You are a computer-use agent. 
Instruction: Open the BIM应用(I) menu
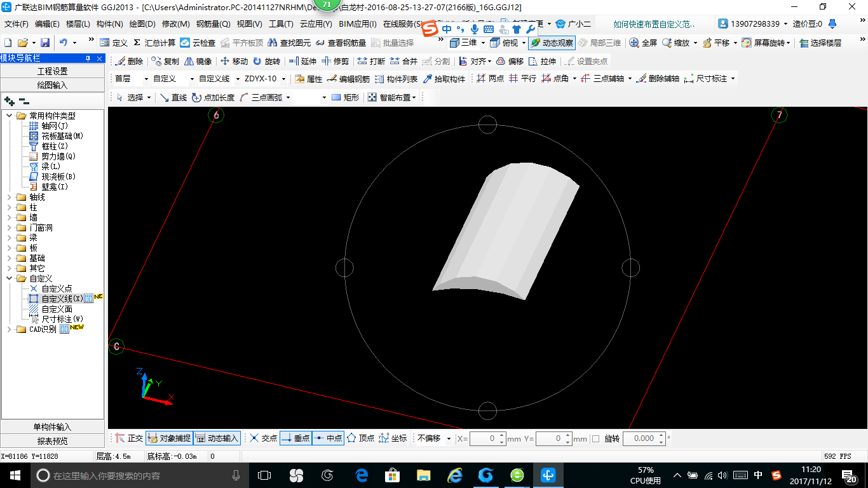tap(358, 24)
